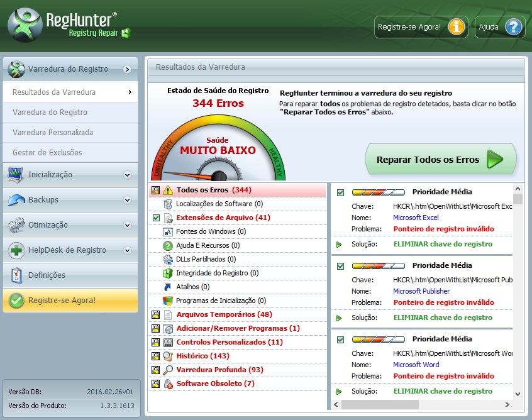Click the green checkmark icon on Registre-se Agora
532x420 pixels.
point(16,301)
